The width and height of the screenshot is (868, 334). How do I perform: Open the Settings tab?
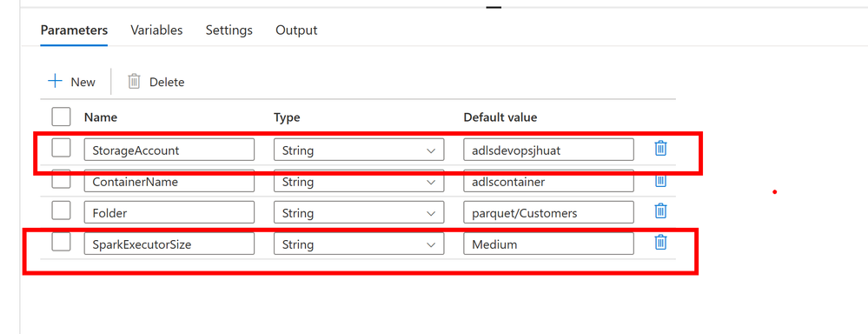pos(229,30)
